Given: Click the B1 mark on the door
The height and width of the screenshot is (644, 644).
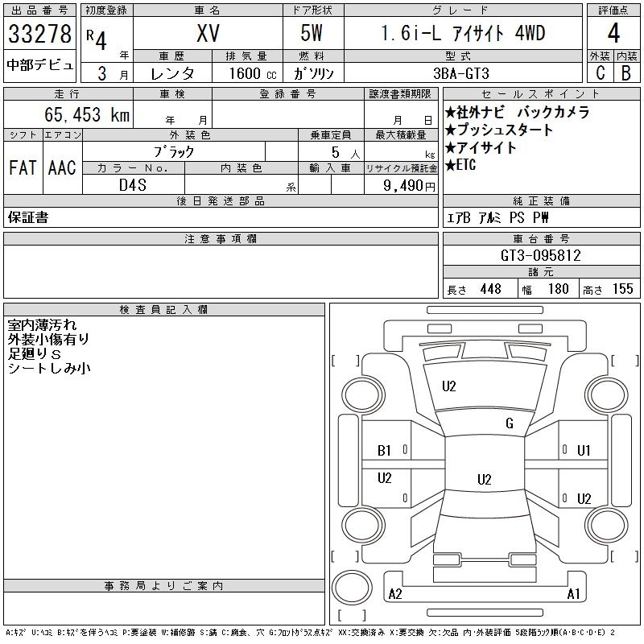Looking at the screenshot, I should 384,451.
